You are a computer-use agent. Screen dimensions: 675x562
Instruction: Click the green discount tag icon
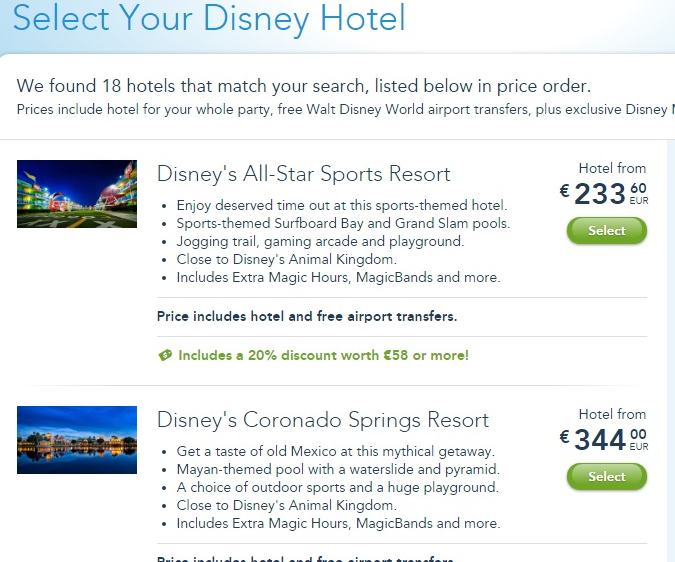[x=165, y=355]
